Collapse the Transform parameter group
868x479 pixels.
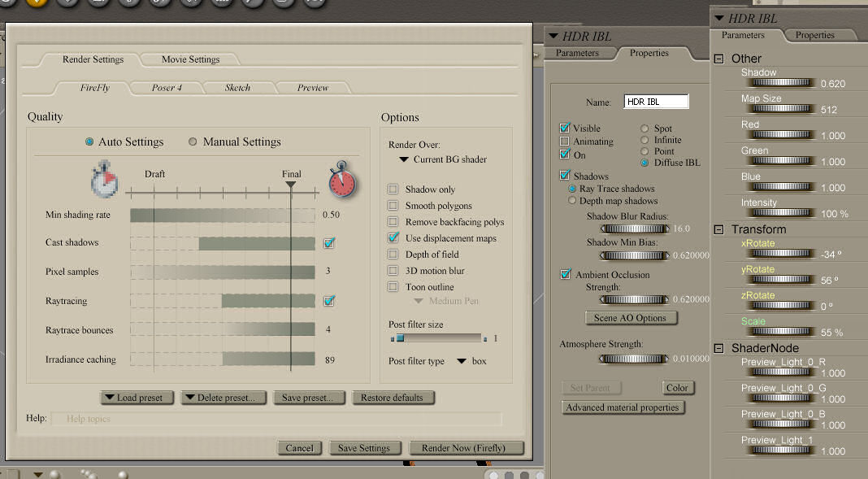point(718,229)
